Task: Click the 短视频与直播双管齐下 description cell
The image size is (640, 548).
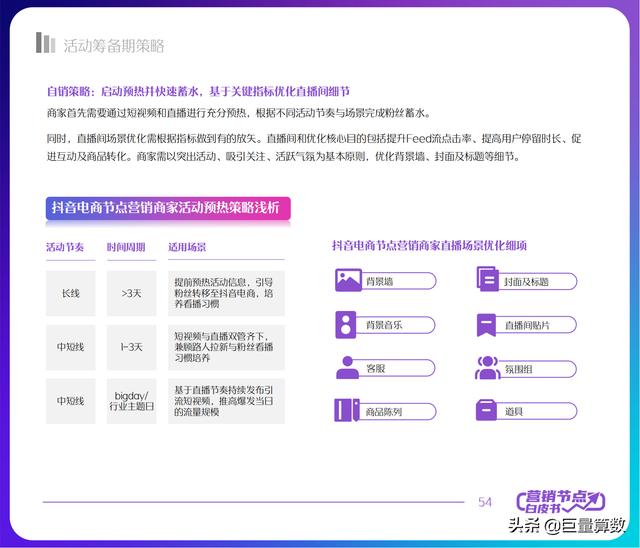Action: (226, 347)
